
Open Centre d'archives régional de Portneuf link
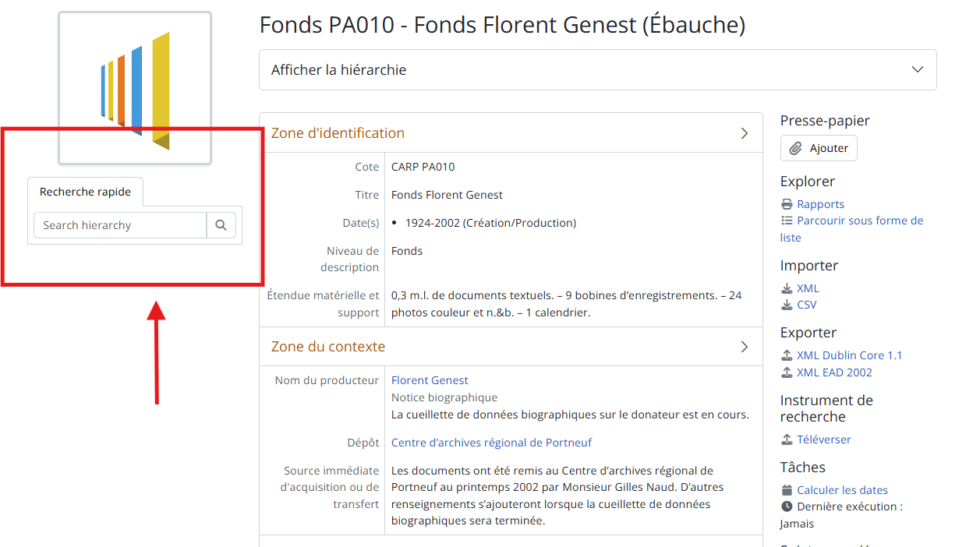pos(491,443)
